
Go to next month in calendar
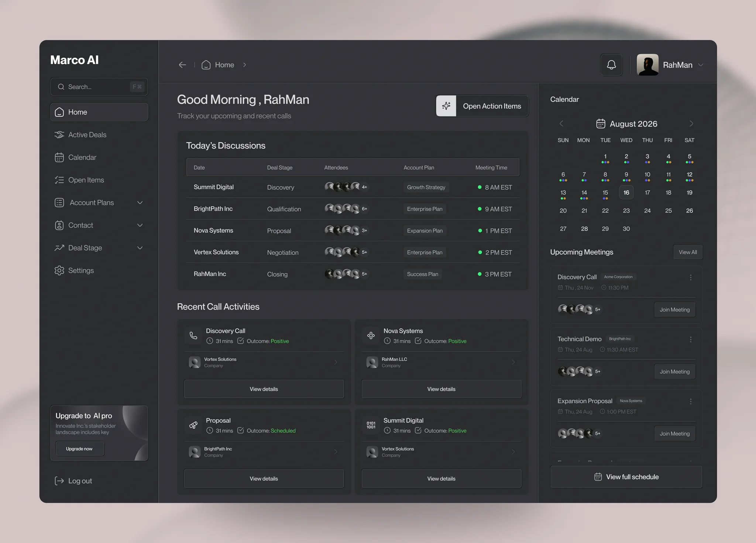pos(691,124)
